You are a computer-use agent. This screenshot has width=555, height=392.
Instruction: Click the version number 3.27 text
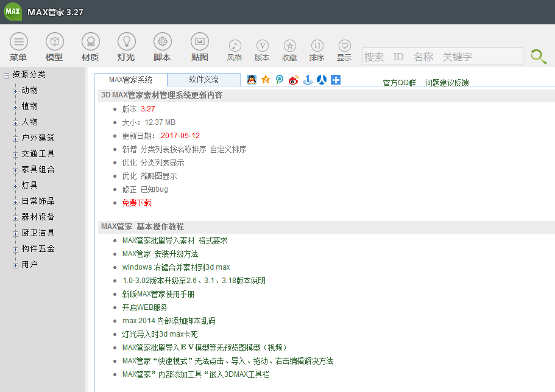(x=147, y=109)
